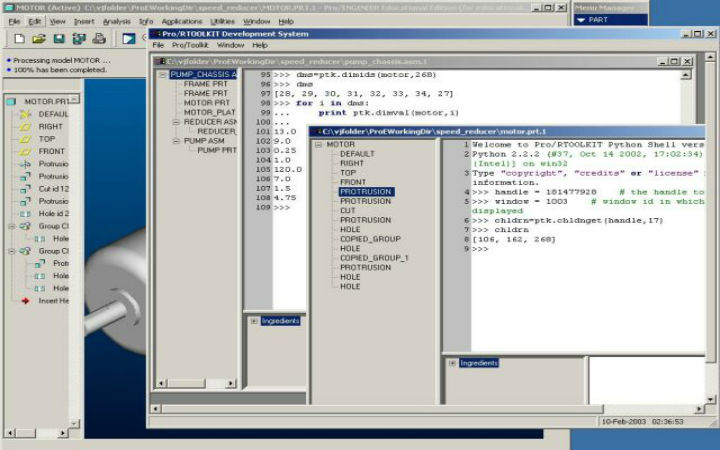Open the Info menu in Pro/ENGINEER
720x450 pixels.
click(146, 22)
